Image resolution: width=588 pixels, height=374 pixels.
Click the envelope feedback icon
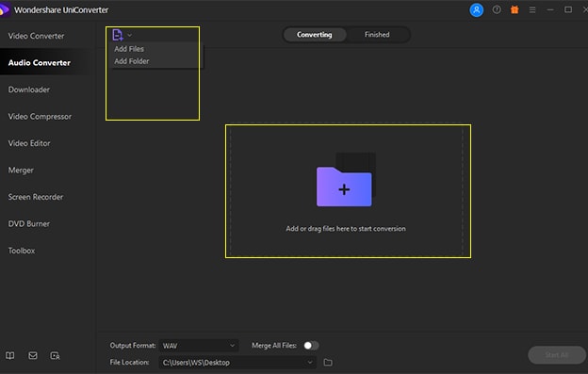pyautogui.click(x=33, y=355)
